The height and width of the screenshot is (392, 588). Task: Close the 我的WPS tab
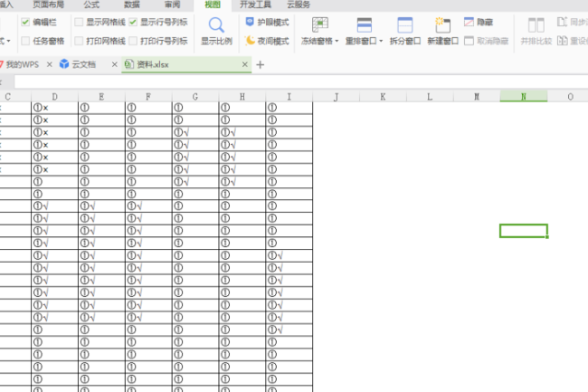(49, 64)
